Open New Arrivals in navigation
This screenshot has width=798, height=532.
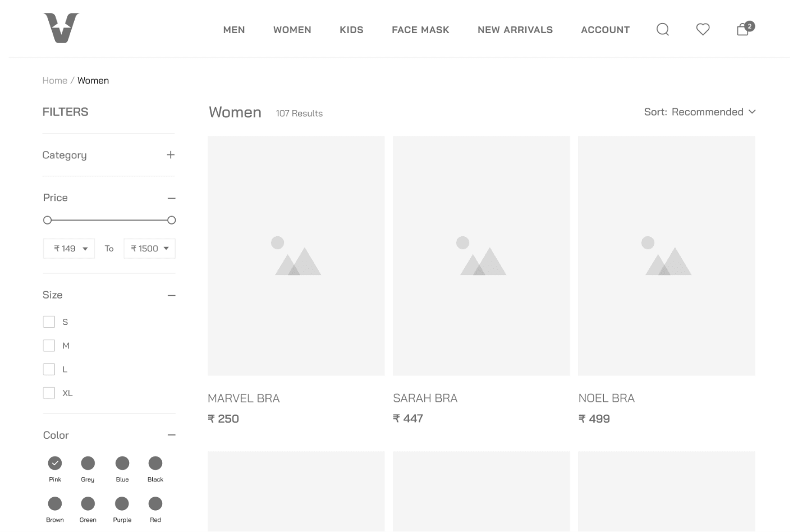[x=515, y=30]
